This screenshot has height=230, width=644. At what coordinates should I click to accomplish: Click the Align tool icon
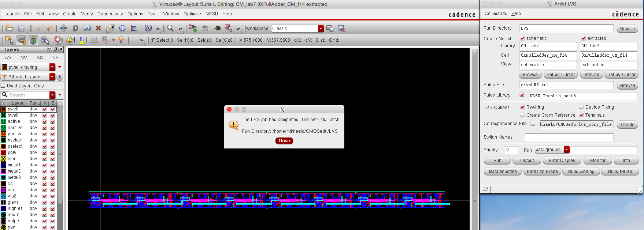(134, 28)
